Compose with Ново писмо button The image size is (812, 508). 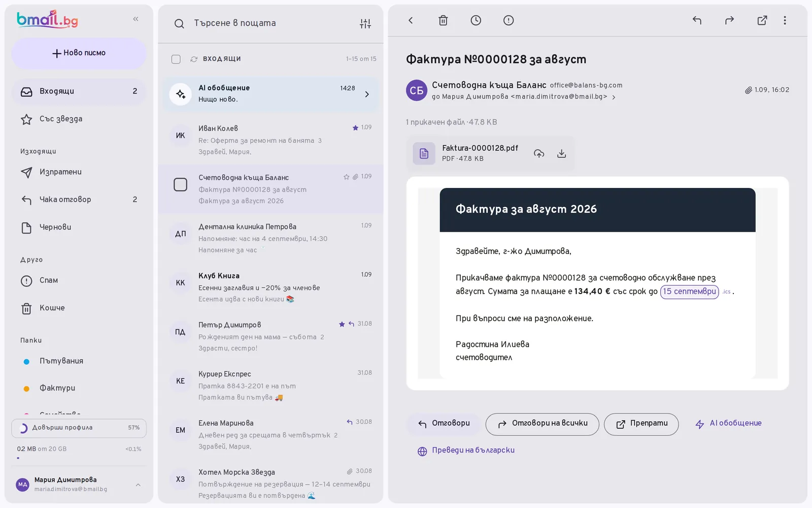point(79,53)
